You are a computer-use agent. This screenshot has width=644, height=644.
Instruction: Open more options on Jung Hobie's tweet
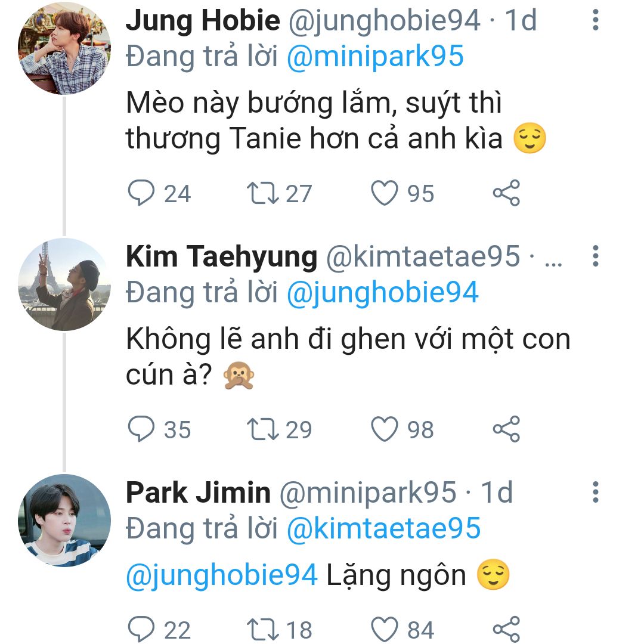pos(595,21)
